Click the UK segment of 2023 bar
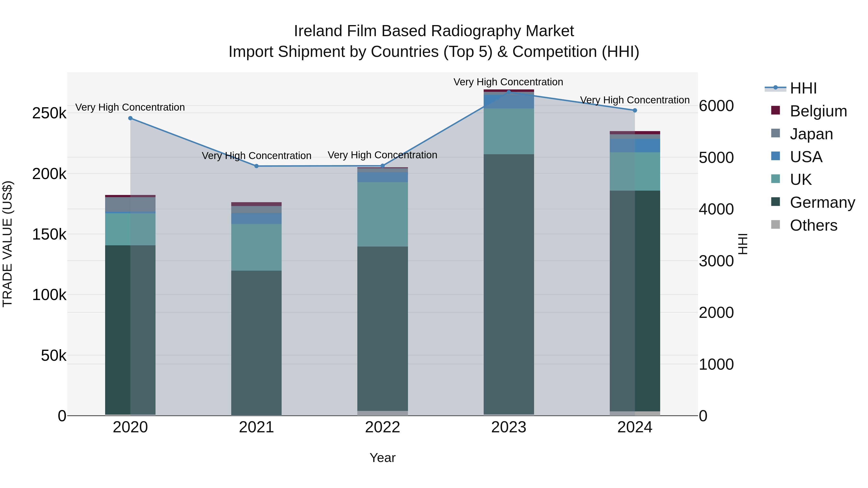This screenshot has height=488, width=868. click(x=509, y=131)
